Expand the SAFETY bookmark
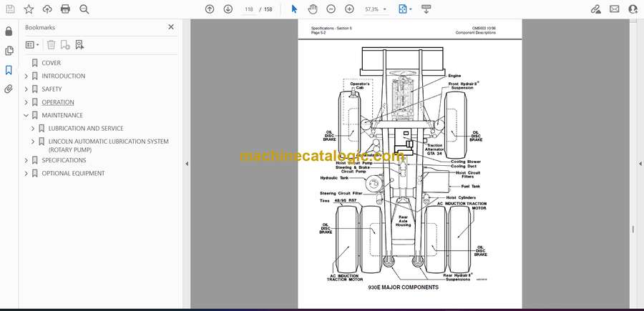Viewport: 644px width, 311px height. 26,89
